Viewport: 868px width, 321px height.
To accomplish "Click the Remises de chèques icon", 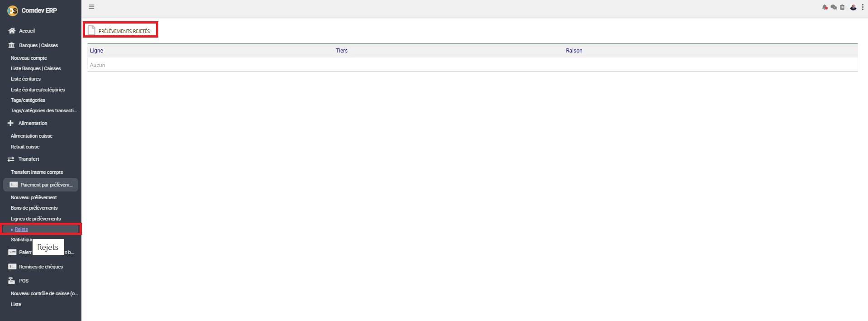I will point(12,267).
